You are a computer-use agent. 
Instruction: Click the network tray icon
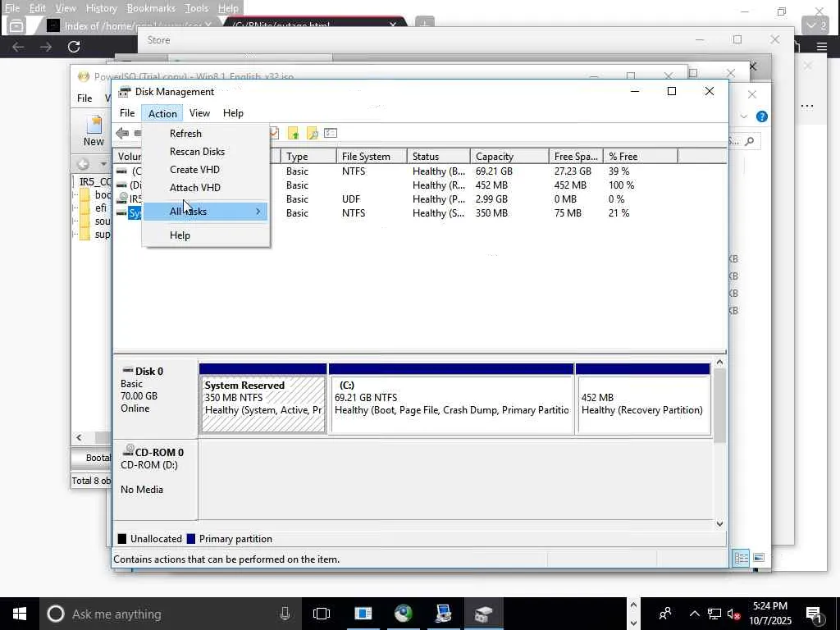click(x=714, y=614)
